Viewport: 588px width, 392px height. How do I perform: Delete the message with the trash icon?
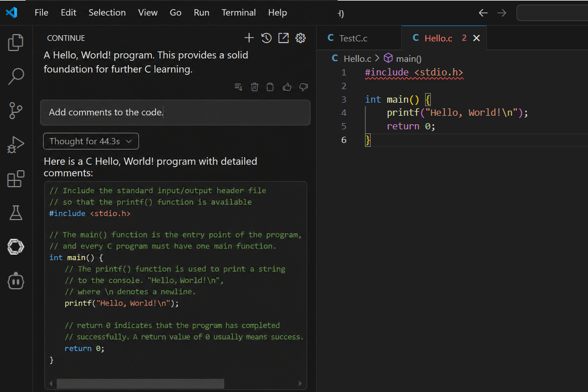click(x=255, y=87)
